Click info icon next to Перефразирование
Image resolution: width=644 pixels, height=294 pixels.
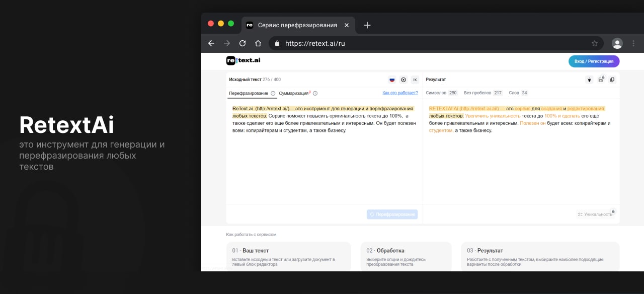(273, 93)
